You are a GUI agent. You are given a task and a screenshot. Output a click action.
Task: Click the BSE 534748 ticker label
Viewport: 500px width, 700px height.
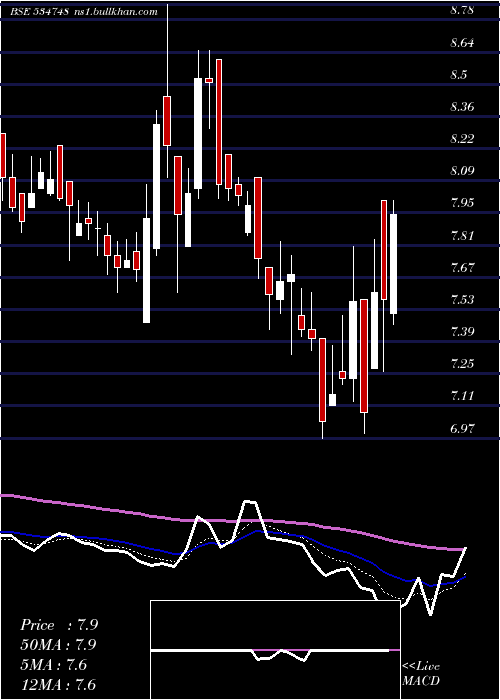[40, 12]
